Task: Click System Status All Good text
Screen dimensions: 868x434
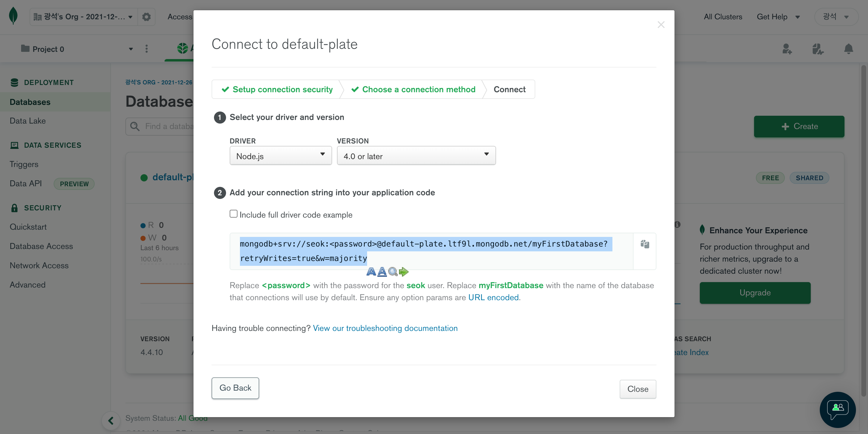Action: click(x=166, y=418)
